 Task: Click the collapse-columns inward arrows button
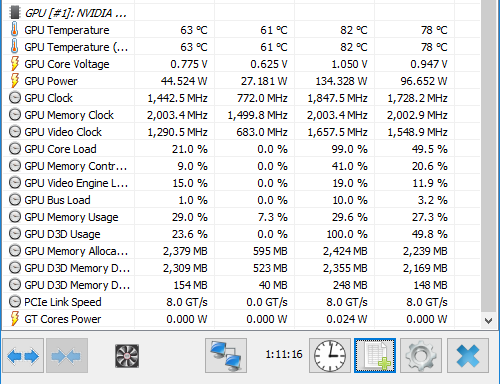tap(67, 355)
